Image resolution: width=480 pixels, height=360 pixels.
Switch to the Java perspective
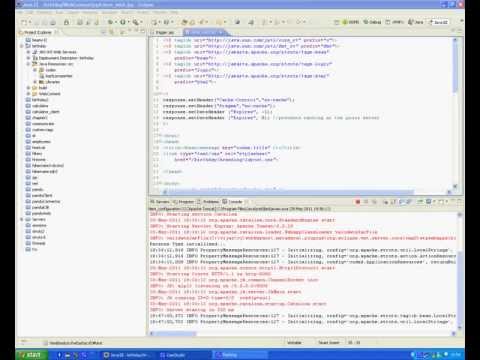[x=416, y=22]
